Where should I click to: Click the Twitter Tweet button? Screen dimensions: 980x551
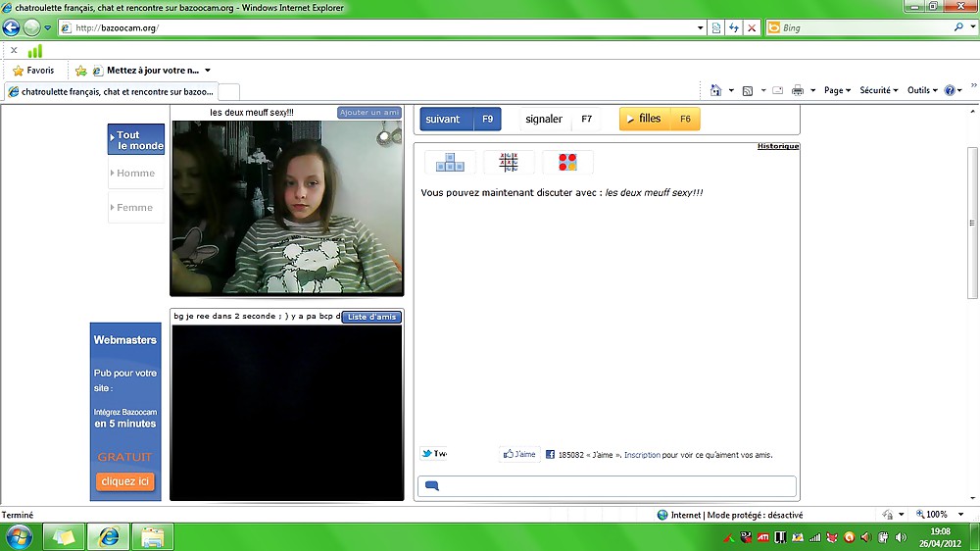coord(434,454)
